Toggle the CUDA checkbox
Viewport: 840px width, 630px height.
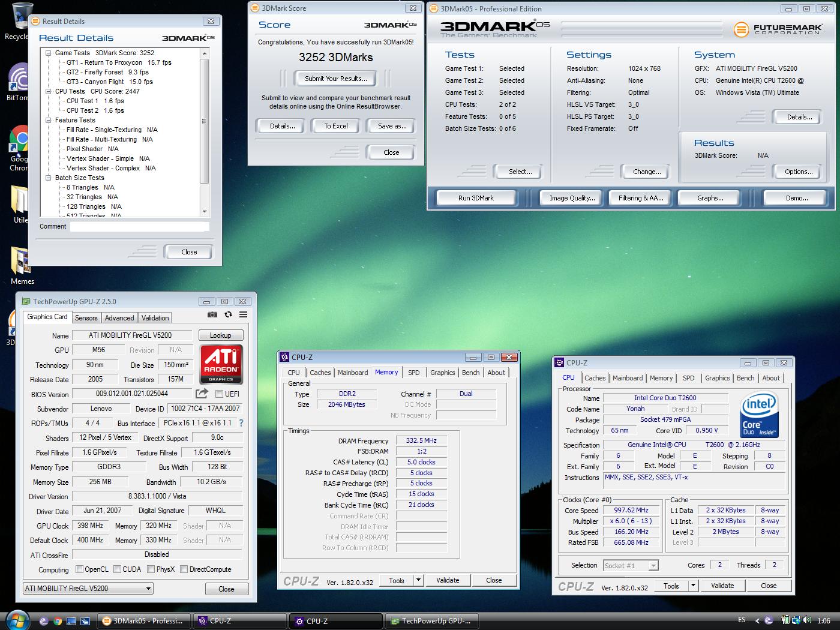pyautogui.click(x=118, y=569)
